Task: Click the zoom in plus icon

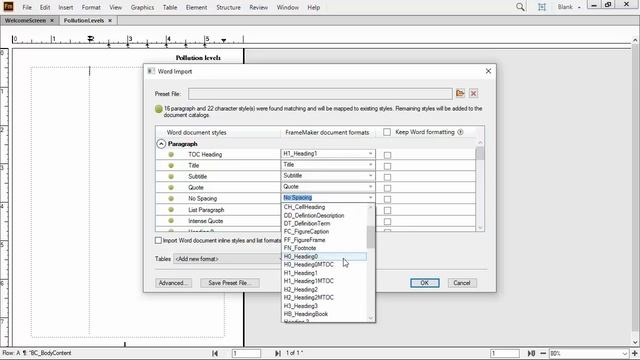Action: 635,353
